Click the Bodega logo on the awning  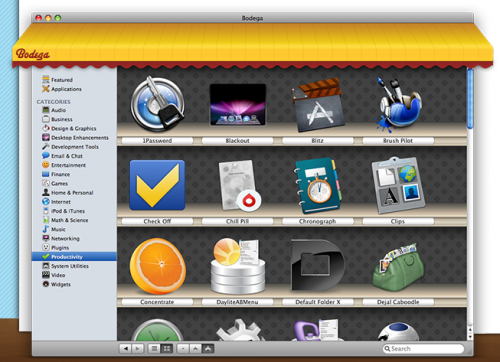(33, 54)
